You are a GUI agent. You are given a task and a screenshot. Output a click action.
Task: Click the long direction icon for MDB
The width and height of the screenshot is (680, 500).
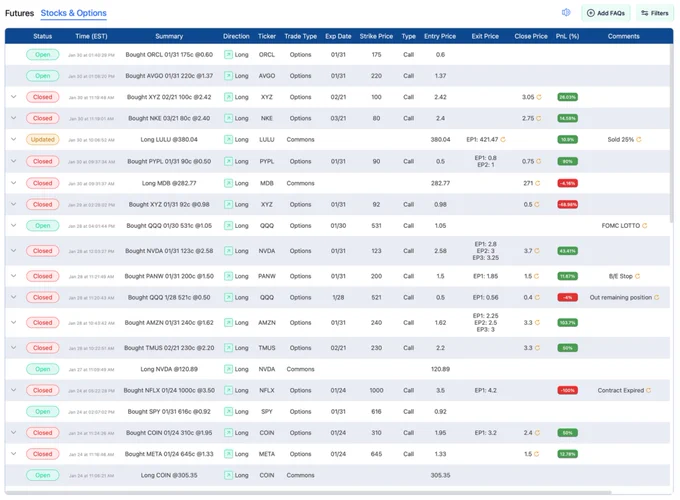pos(228,183)
